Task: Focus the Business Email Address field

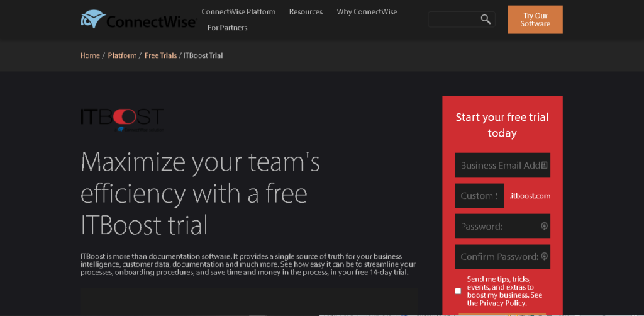Action: (x=502, y=165)
